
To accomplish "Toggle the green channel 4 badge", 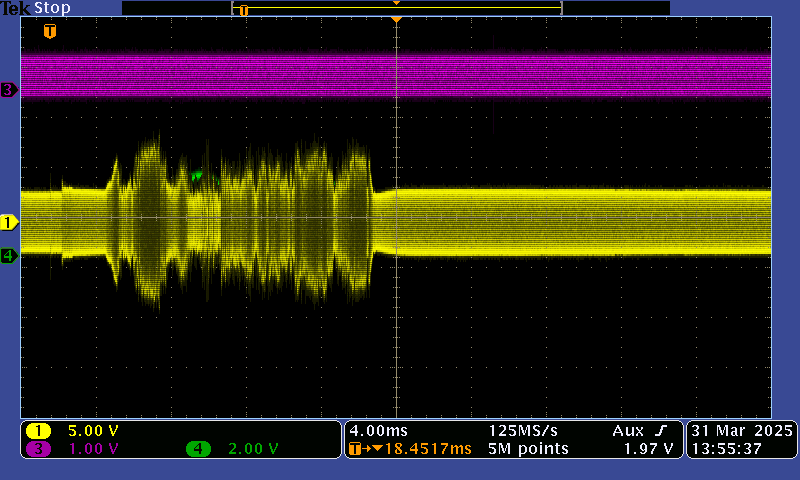I will [197, 449].
